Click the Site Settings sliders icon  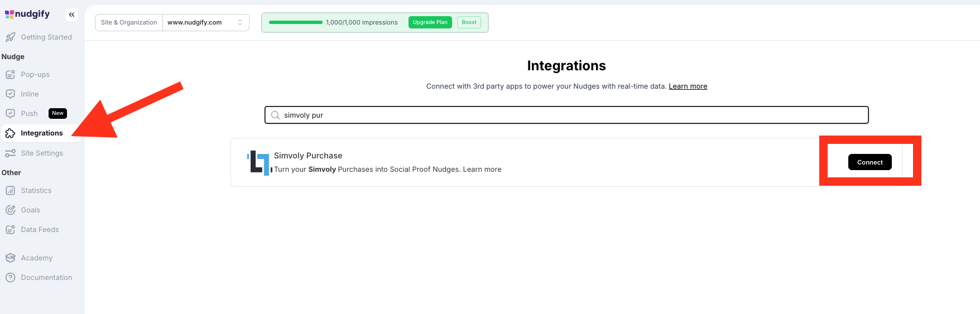10,153
